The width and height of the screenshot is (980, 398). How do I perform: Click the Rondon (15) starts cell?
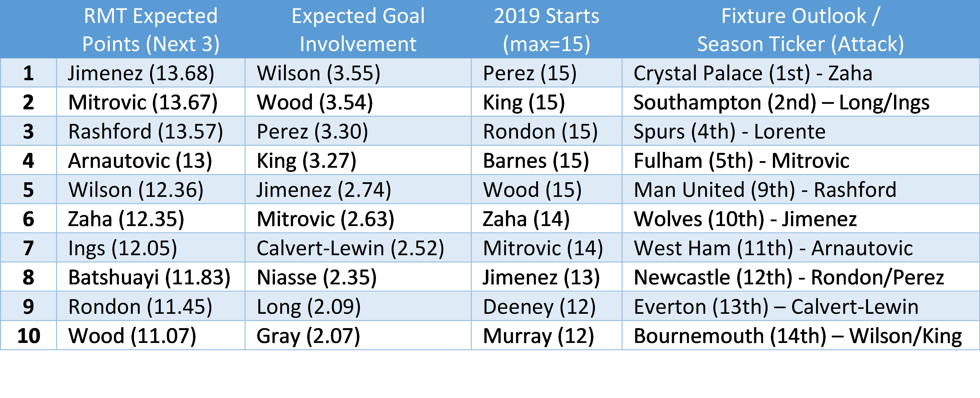pos(540,132)
